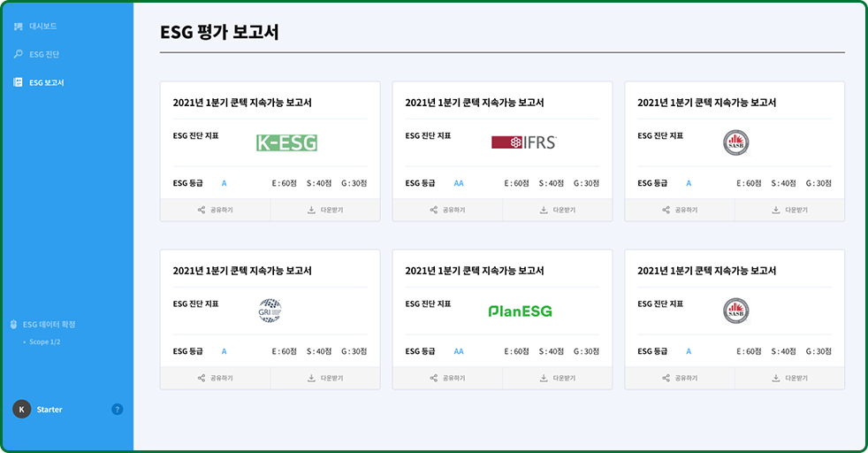Click share icon on K-ESG report card
868x453 pixels.
[x=202, y=211]
